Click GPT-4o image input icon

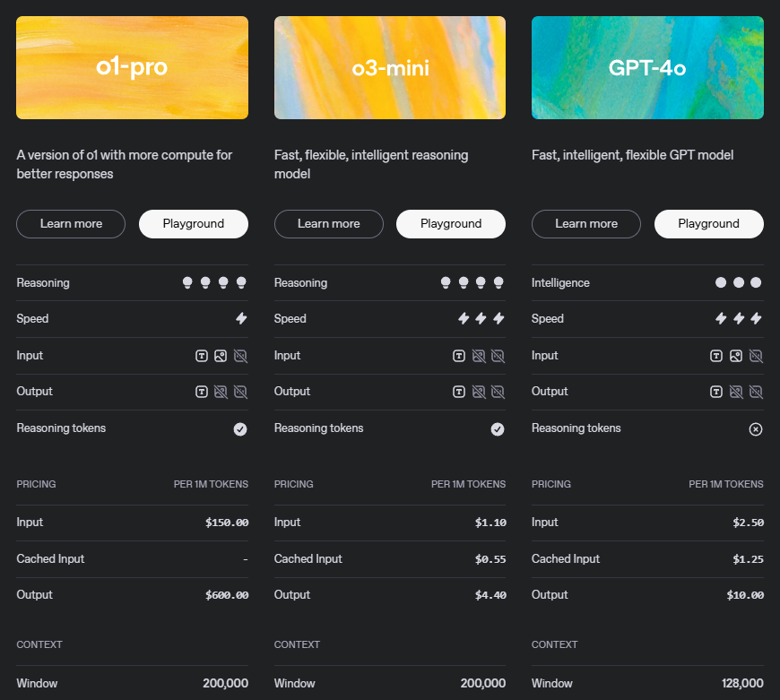click(x=736, y=356)
